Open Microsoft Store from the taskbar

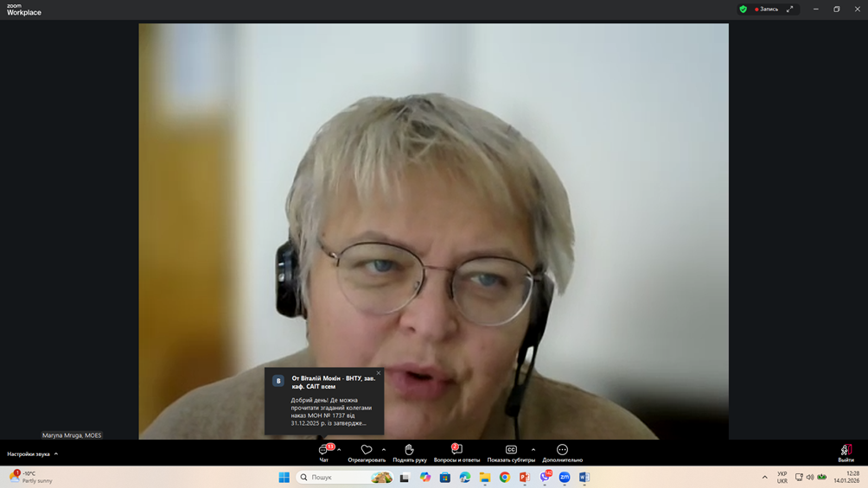point(445,477)
